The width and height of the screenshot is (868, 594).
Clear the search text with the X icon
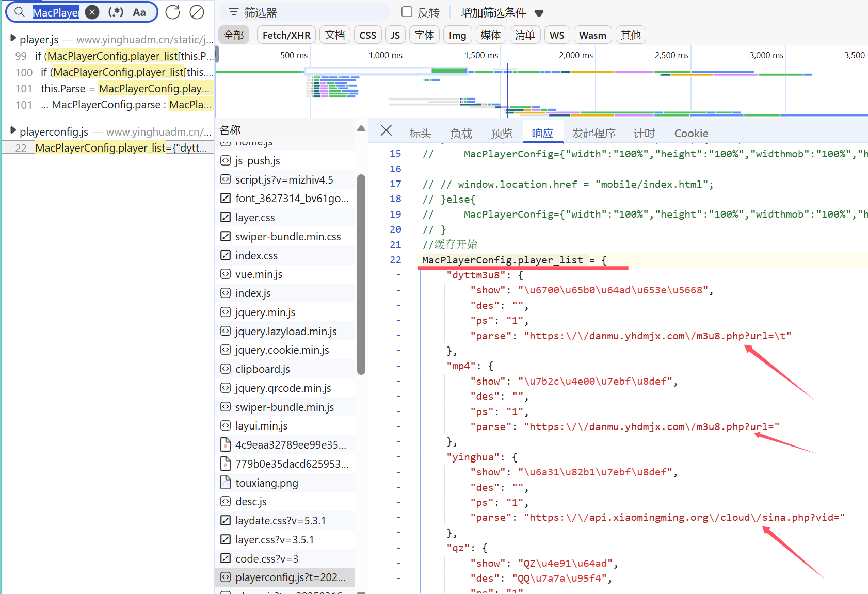pyautogui.click(x=92, y=12)
